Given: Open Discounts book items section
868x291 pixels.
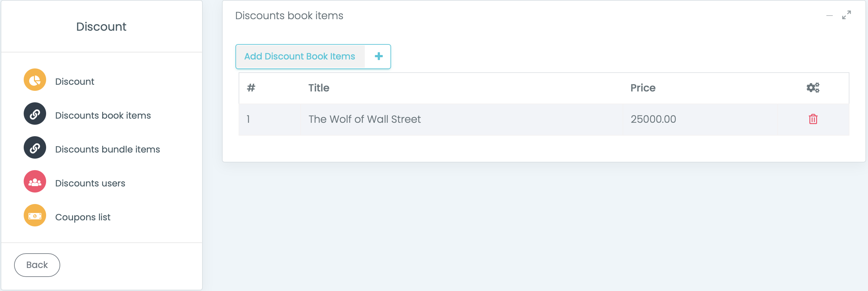Looking at the screenshot, I should click(103, 116).
